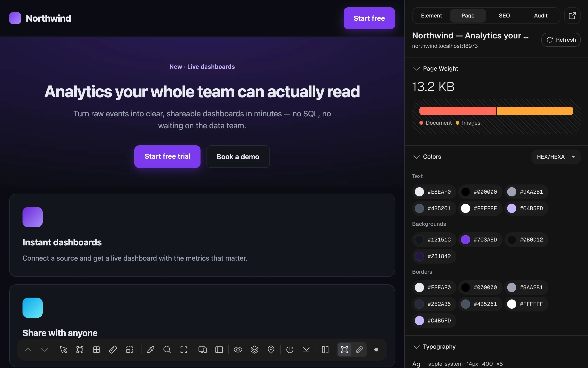Viewport: 588px width, 368px height.
Task: Select the arrow cursor pointer tool
Action: [63, 350]
